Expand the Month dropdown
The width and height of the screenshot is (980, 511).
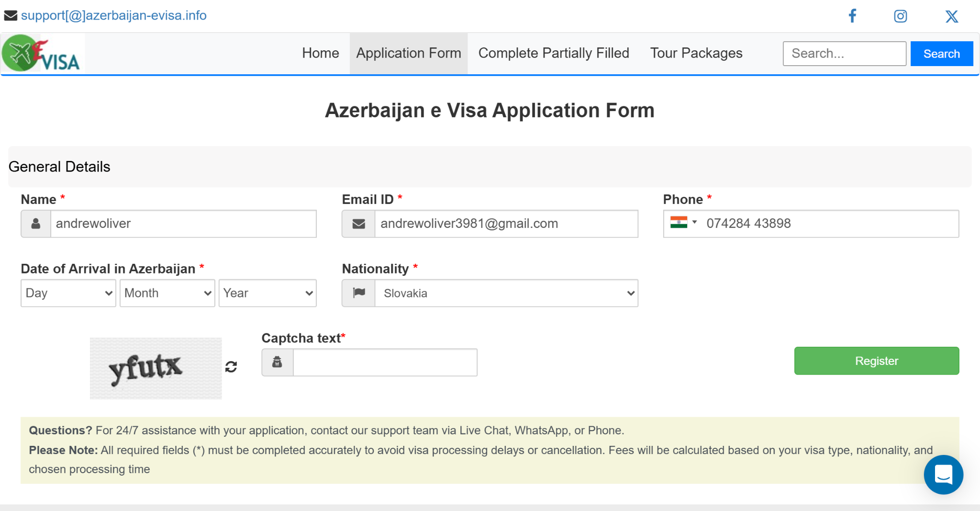[x=167, y=293]
